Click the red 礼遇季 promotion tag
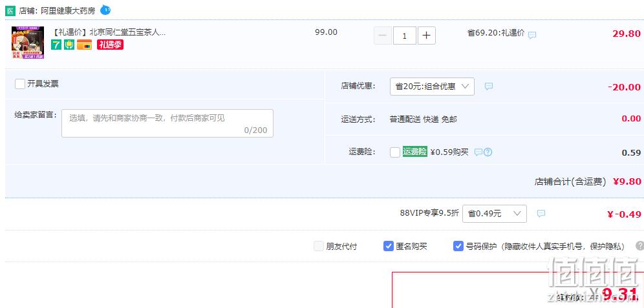The width and height of the screenshot is (644, 308). (110, 45)
